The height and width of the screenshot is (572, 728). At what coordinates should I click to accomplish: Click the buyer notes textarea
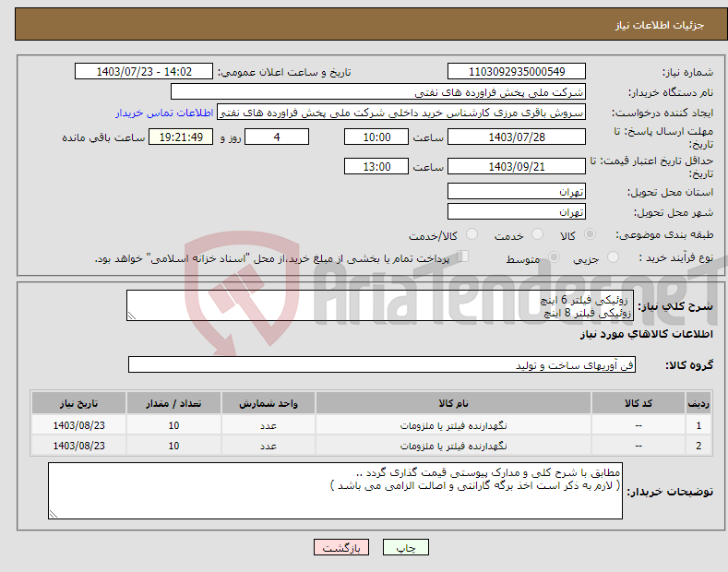[x=335, y=491]
